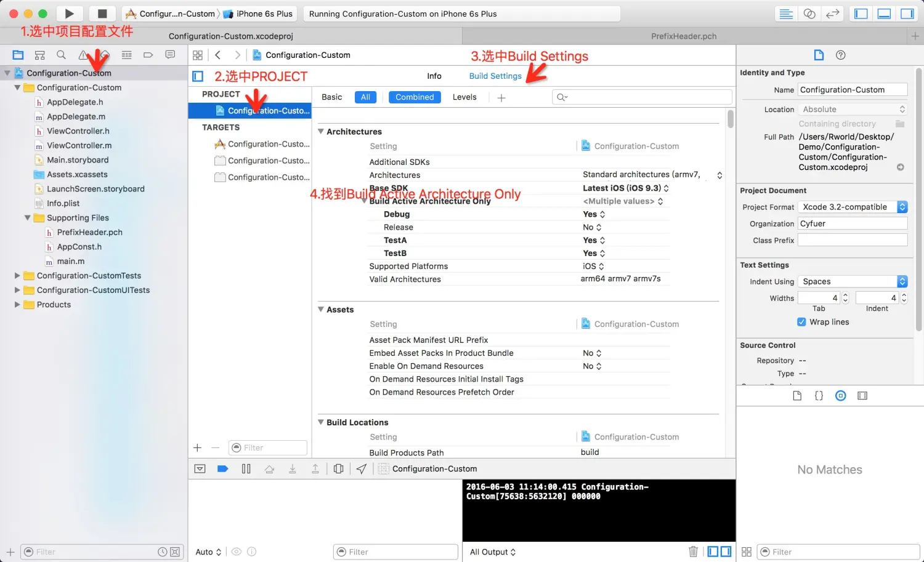Collapse the Configuration-Custom project root
This screenshot has width=924, height=562.
(x=7, y=73)
